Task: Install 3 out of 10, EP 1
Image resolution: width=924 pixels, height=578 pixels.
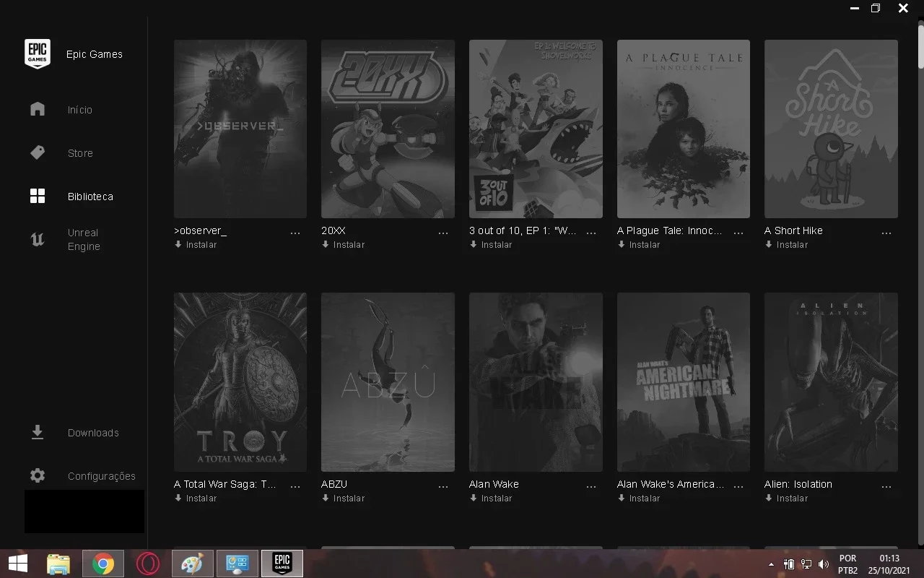Action: (x=491, y=245)
